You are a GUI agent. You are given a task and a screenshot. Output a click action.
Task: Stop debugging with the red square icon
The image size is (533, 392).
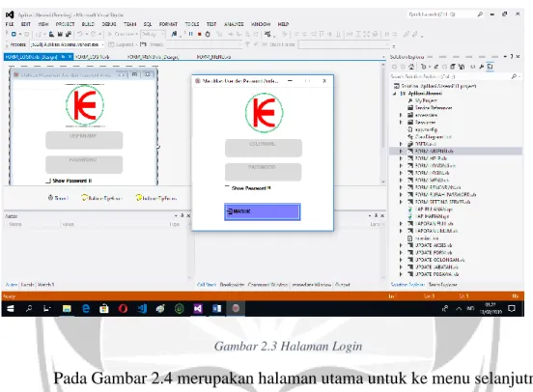coord(200,34)
